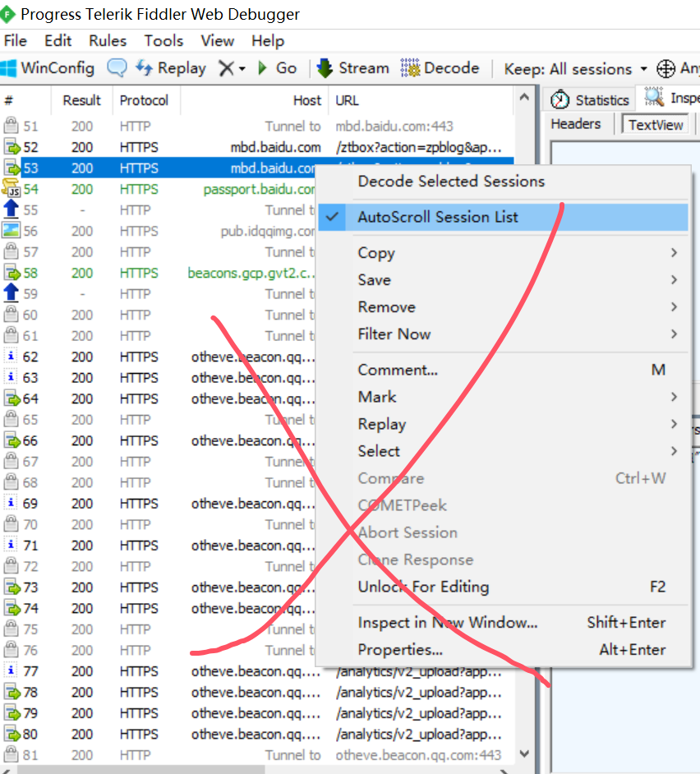This screenshot has width=700, height=774.
Task: Click the lock icon on session 81
Action: (x=11, y=754)
